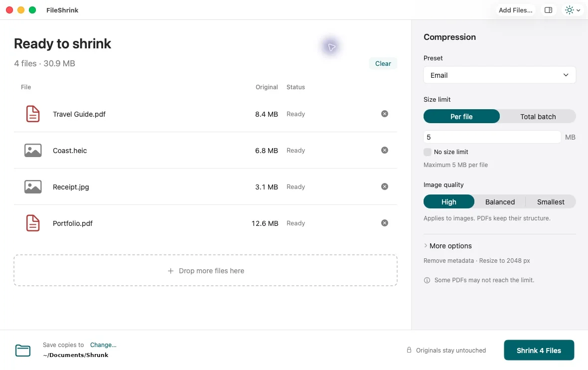
Task: Click the 12.6 MB size value
Action: (x=265, y=223)
